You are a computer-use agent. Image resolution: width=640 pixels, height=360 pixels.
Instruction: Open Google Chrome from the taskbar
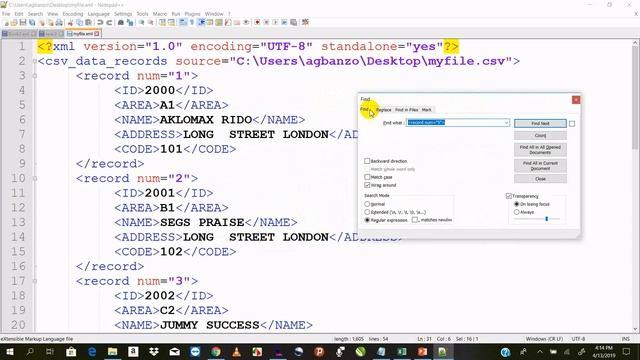[x=216, y=351]
